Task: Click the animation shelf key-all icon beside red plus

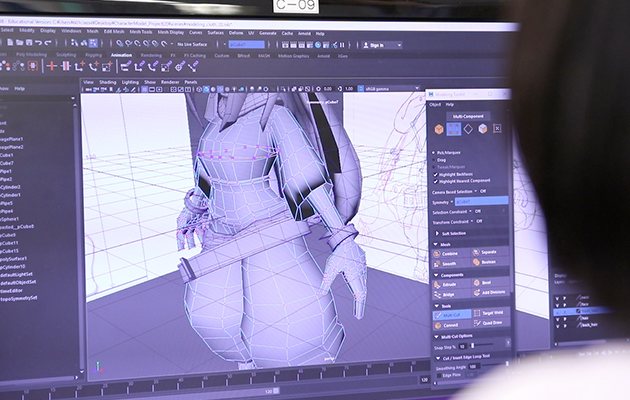Action: click(x=66, y=66)
